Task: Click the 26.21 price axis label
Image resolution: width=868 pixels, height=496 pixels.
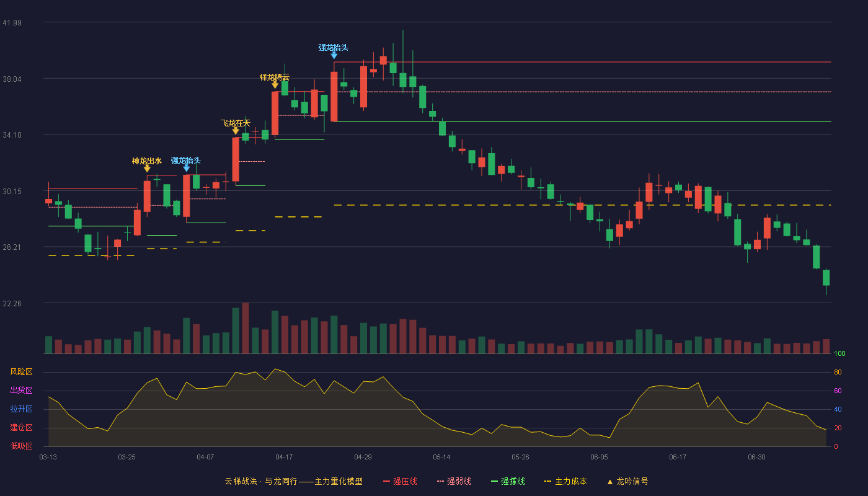Action: 12,247
